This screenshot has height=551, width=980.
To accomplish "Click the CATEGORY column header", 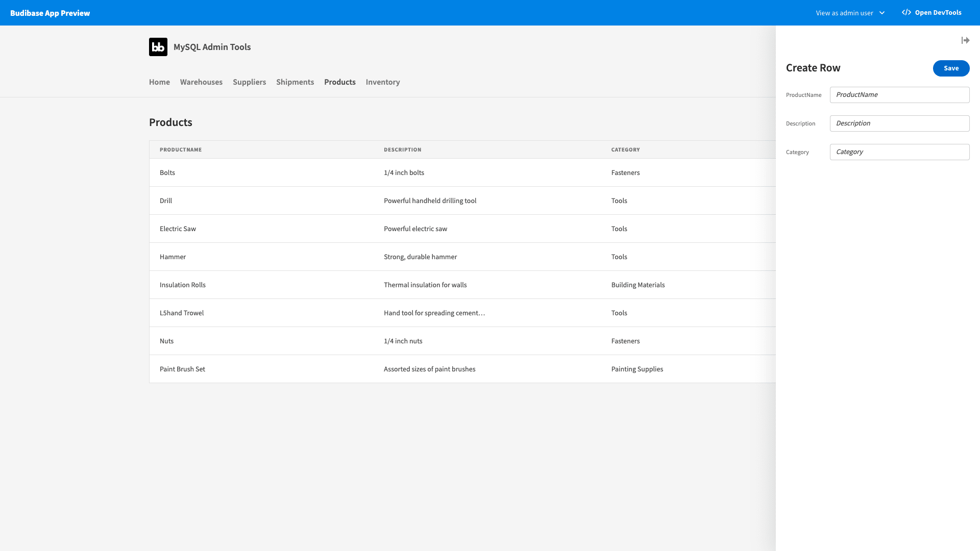I will [625, 150].
